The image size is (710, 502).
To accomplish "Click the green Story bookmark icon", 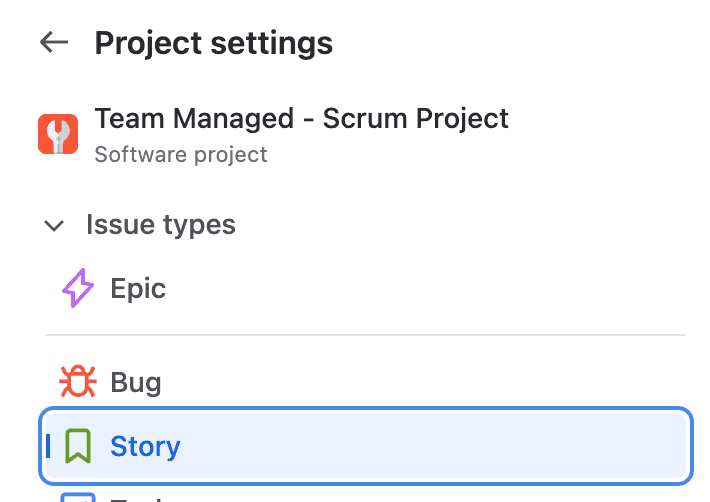I will (x=78, y=445).
